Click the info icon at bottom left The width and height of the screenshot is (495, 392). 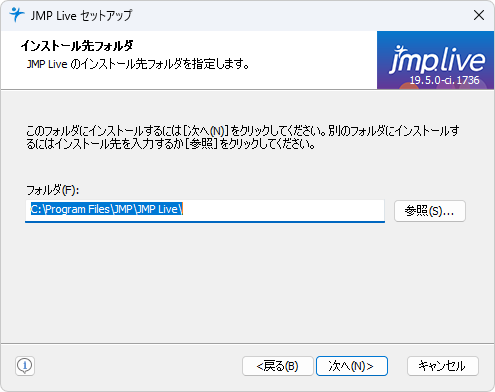click(25, 366)
